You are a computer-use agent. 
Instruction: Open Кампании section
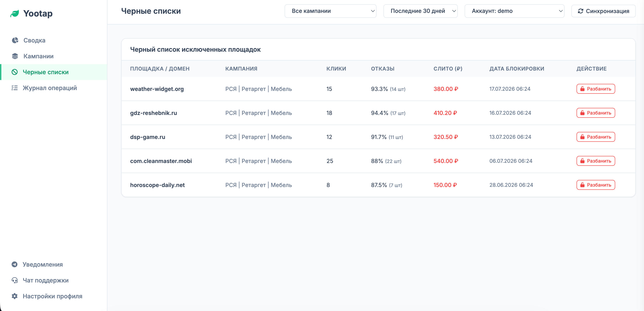(53, 56)
